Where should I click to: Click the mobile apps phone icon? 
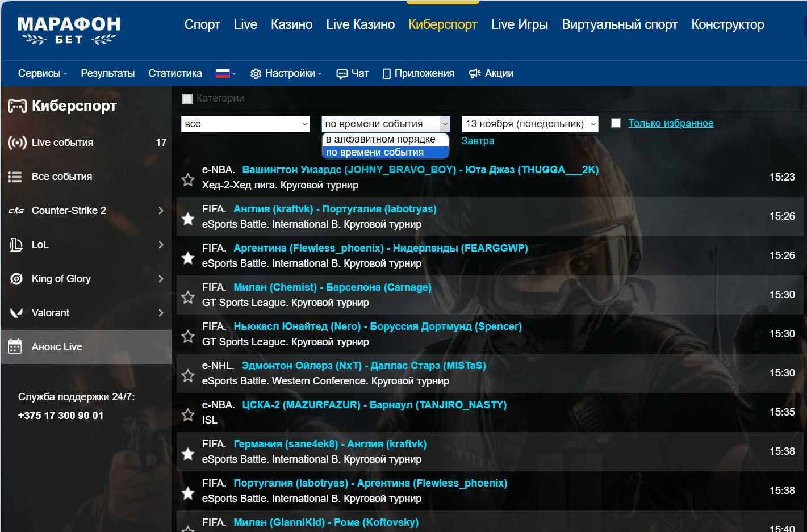pyautogui.click(x=387, y=74)
